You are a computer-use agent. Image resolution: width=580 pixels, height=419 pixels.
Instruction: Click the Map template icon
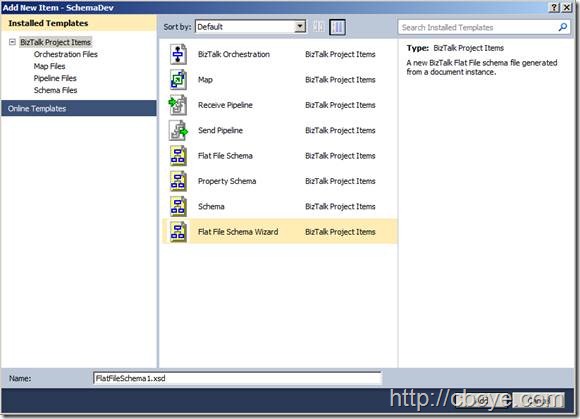(x=178, y=80)
